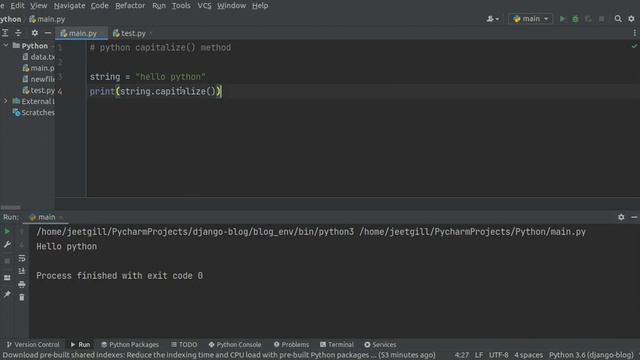The width and height of the screenshot is (640, 360).
Task: Click the 4 spaces indent setting
Action: (529, 355)
